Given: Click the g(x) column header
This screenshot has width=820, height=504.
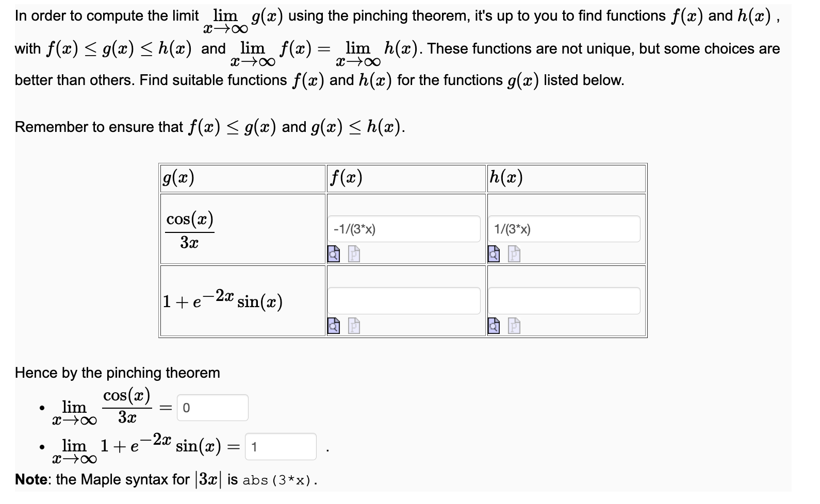Looking at the screenshot, I should pyautogui.click(x=179, y=177).
